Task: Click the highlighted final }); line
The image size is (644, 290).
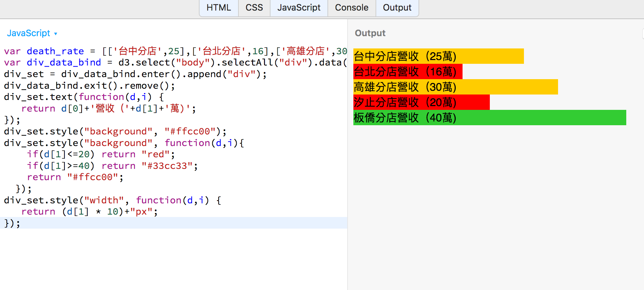Action: [x=174, y=223]
